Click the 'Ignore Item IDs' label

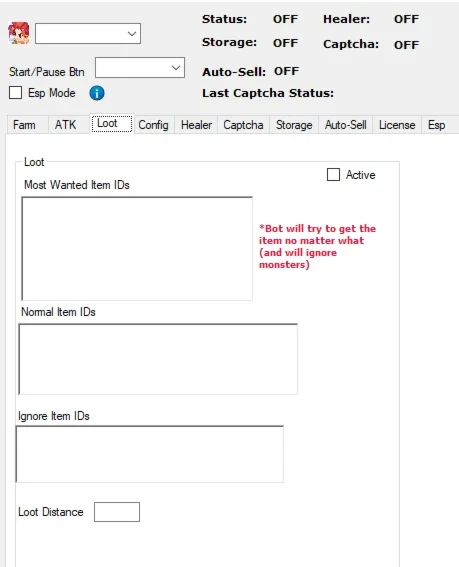[54, 416]
